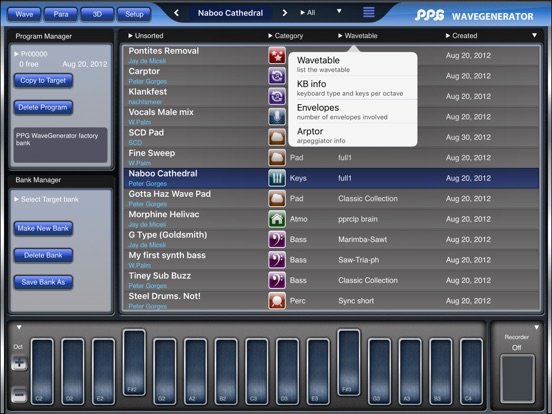Click Copy to Target button
The width and height of the screenshot is (552, 414).
coord(43,81)
